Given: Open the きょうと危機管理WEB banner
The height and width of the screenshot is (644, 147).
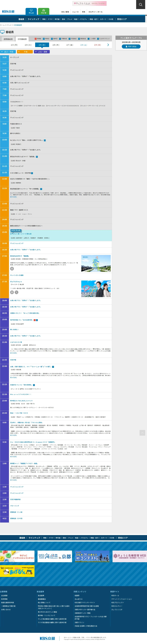Looking at the screenshot, I should point(130,556).
